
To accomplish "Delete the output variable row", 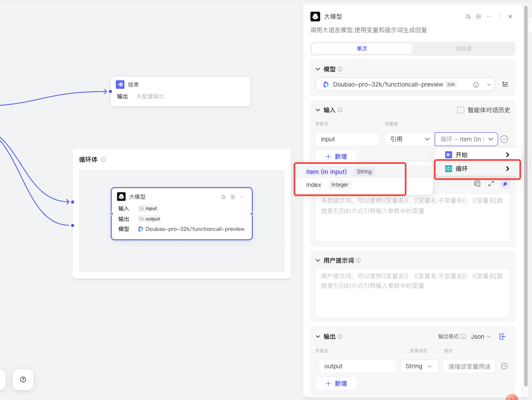I will click(504, 366).
